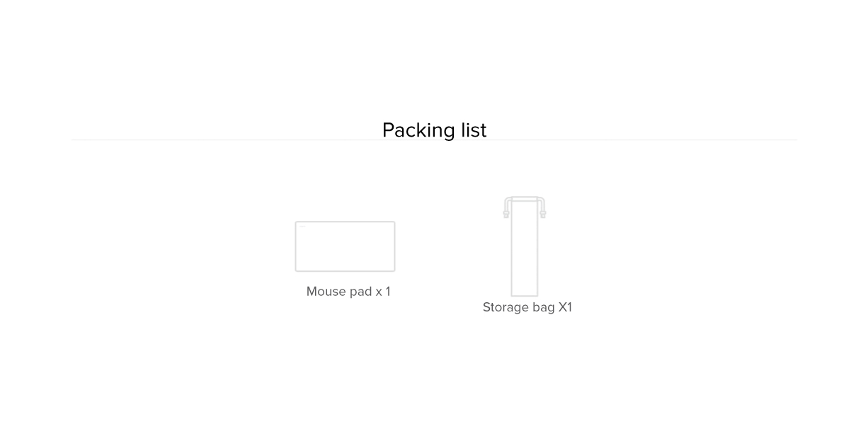Select the "Packing list" heading
This screenshot has height=424, width=868.
tap(434, 130)
